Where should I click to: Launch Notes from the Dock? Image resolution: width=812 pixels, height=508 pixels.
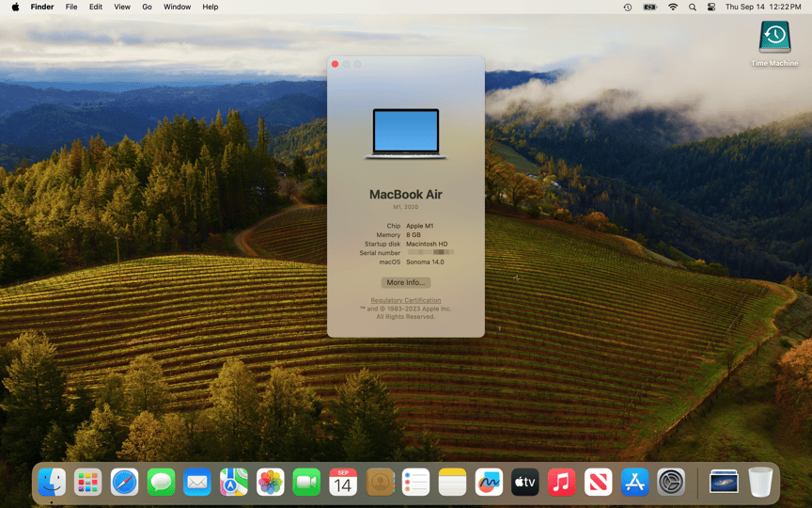(452, 482)
